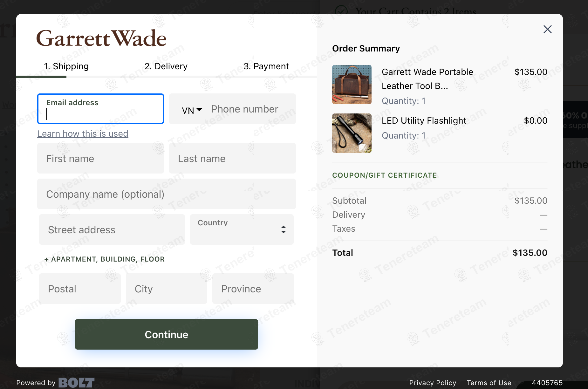Click the session number 4405765
This screenshot has width=588, height=389.
pos(547,383)
